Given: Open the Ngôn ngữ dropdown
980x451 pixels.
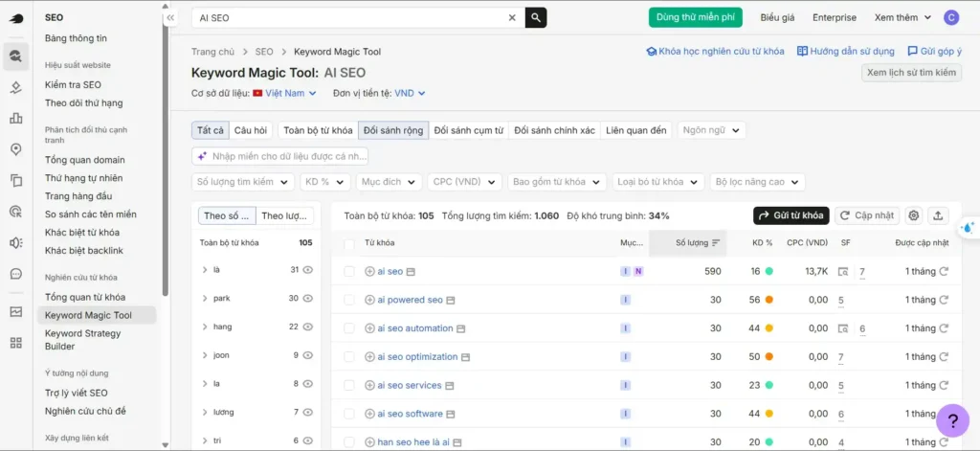Looking at the screenshot, I should click(711, 130).
